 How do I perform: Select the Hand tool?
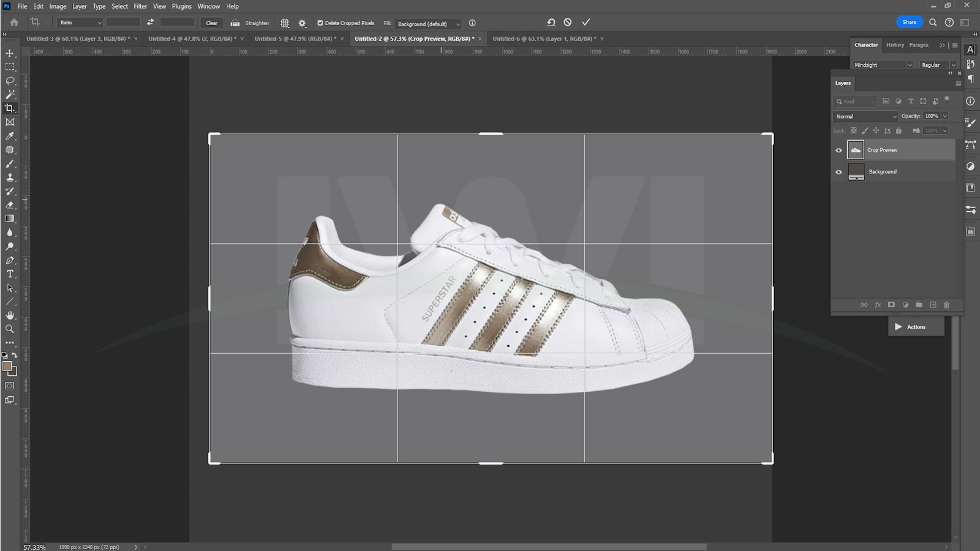click(x=10, y=315)
